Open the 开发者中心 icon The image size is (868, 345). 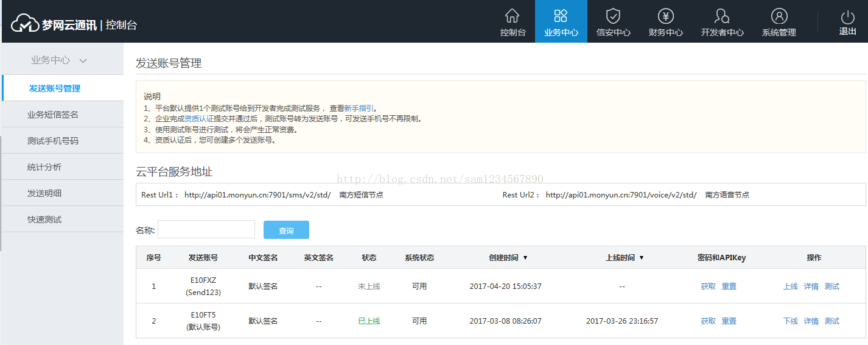point(722,16)
